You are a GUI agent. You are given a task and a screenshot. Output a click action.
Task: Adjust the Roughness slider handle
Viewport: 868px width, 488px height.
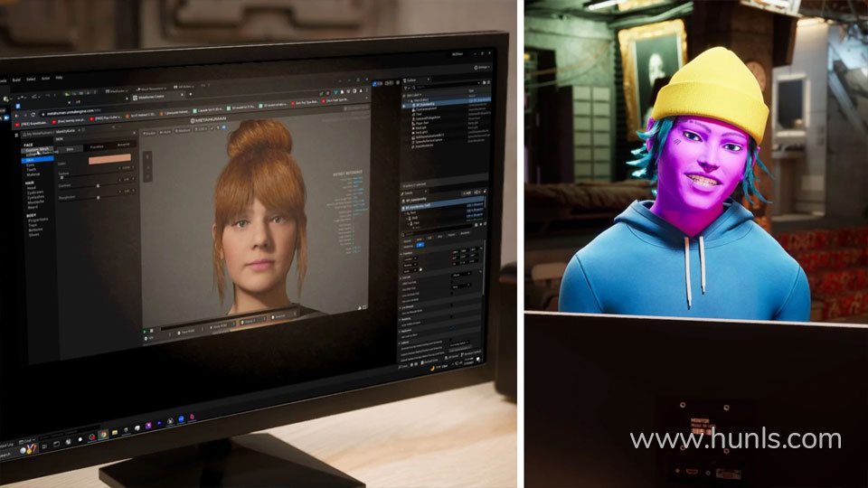[x=99, y=197]
